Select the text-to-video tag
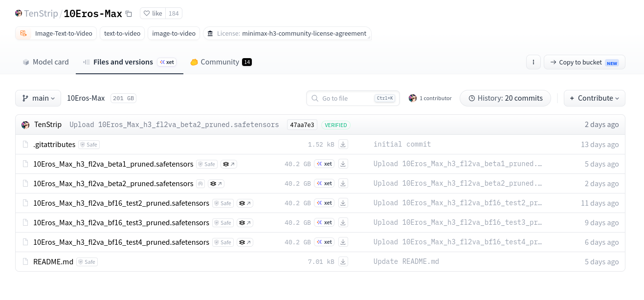Image resolution: width=644 pixels, height=300 pixels. [x=122, y=33]
